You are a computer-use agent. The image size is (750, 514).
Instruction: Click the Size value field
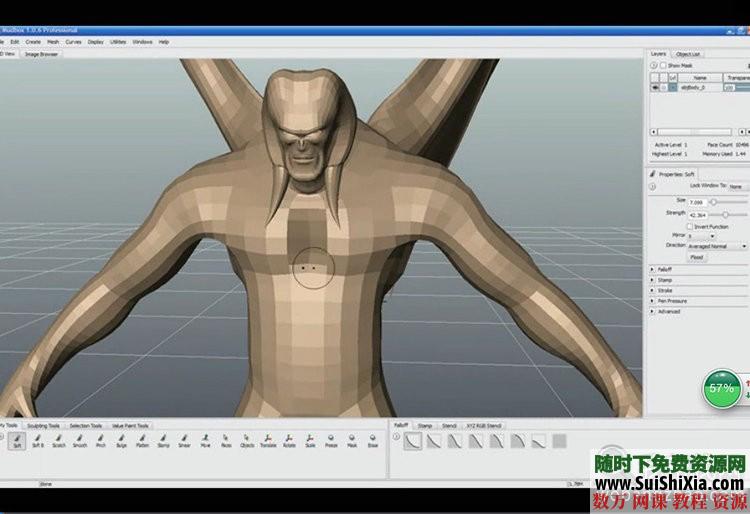(697, 203)
